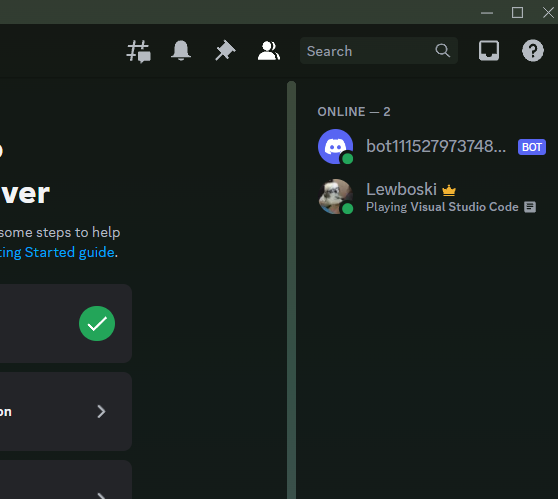Close the Discord window

coord(548,13)
